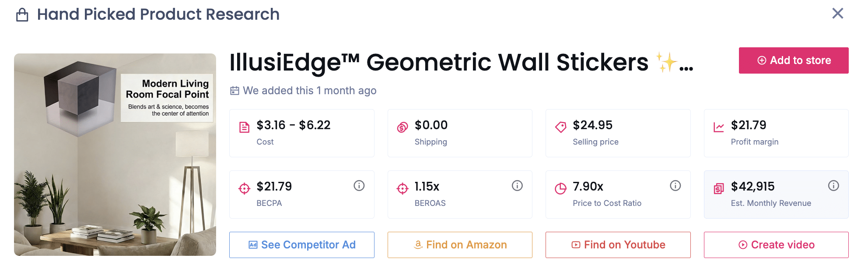
Task: Open the info tooltip for BEROAS
Action: 517,185
